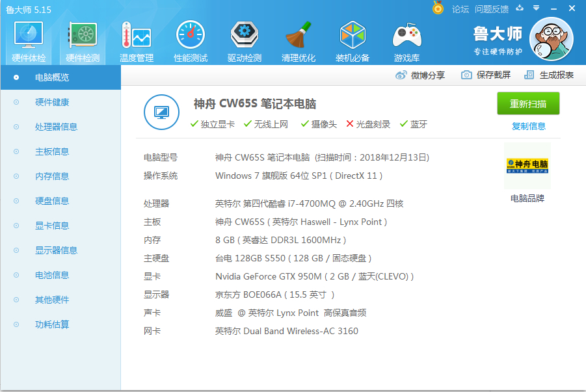Click the Nvidia GeForce GTX 950M text
This screenshot has height=392, width=586.
[x=314, y=276]
